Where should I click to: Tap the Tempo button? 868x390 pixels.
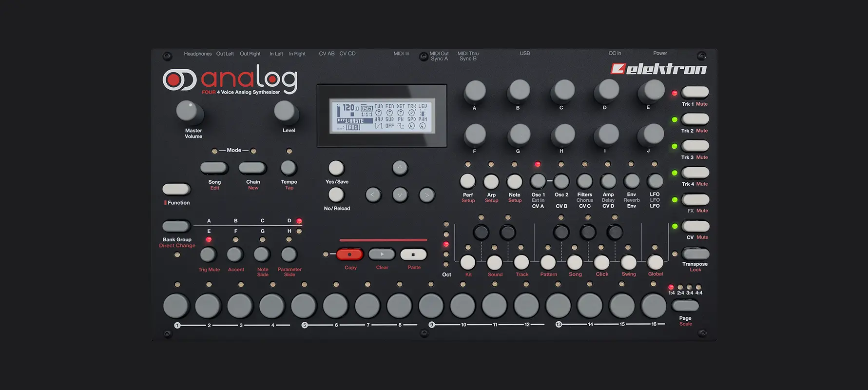coord(289,168)
